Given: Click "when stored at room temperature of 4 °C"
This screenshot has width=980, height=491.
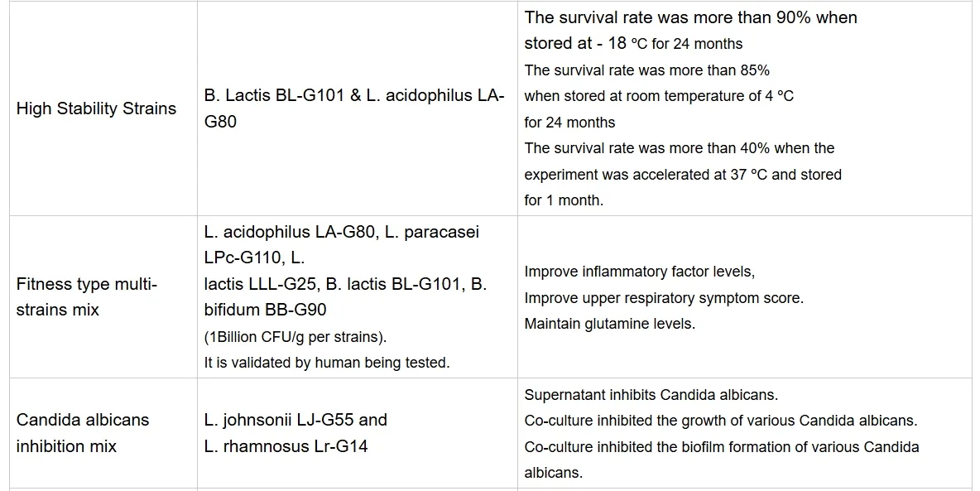Looking at the screenshot, I should click(659, 96).
